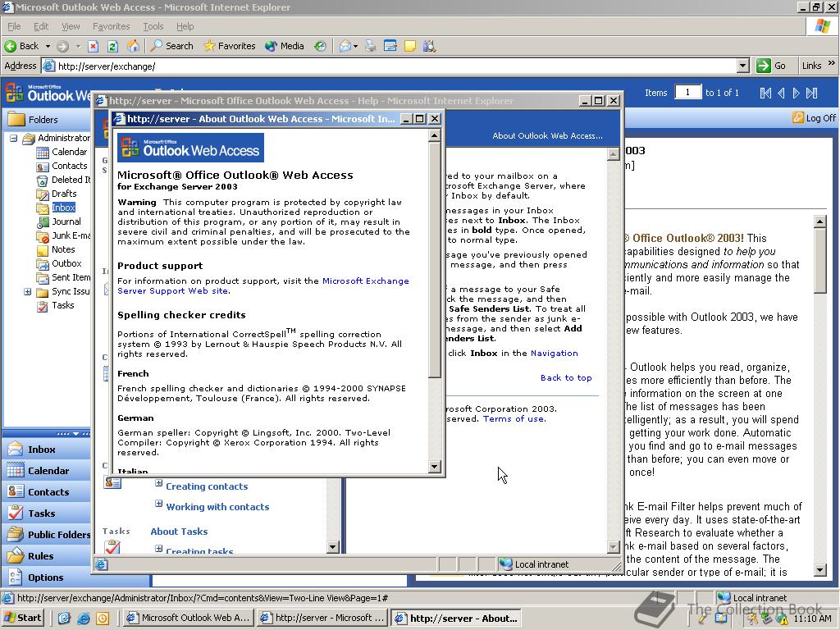Click the Terms of use link
The height and width of the screenshot is (630, 840).
[514, 419]
